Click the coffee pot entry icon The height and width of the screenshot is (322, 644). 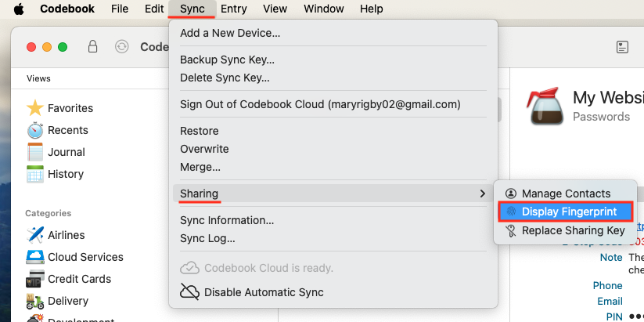click(546, 106)
